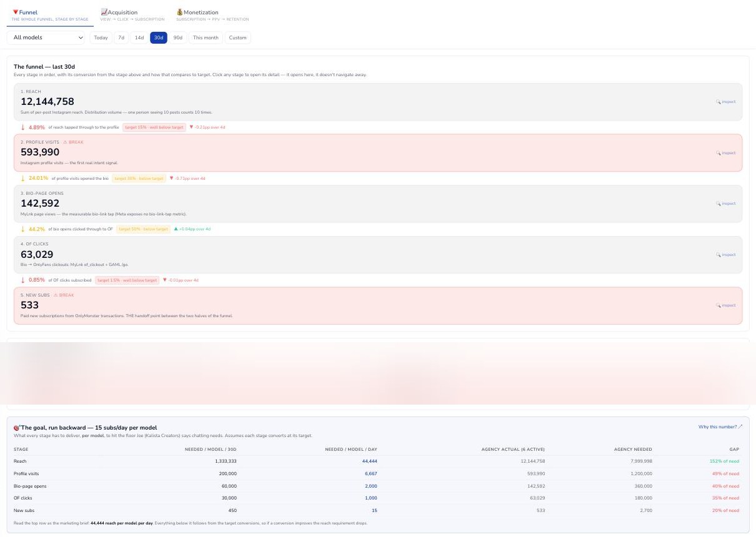Open the Custom date range
The height and width of the screenshot is (537, 756).
tap(237, 37)
